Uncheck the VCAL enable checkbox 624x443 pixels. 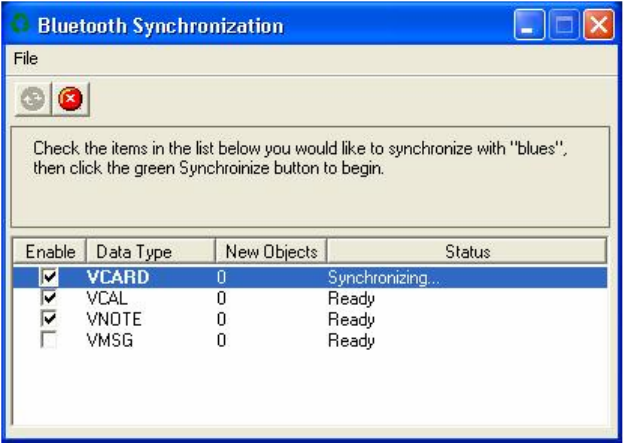[49, 297]
